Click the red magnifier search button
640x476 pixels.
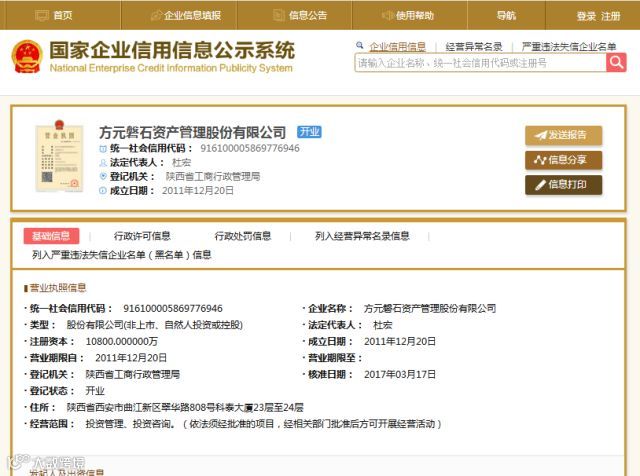(x=616, y=63)
